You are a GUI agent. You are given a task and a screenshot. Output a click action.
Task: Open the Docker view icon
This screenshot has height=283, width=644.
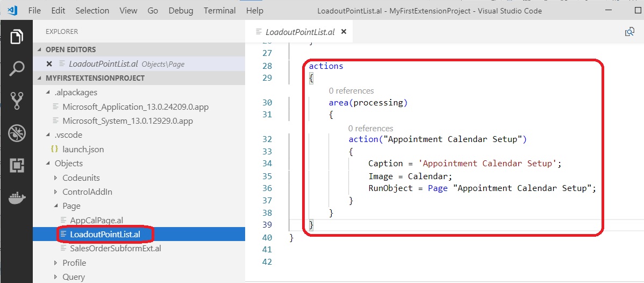point(17,197)
